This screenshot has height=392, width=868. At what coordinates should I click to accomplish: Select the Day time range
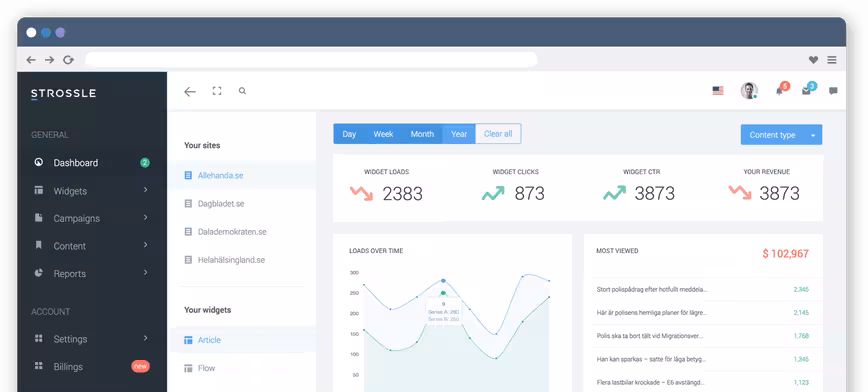click(349, 134)
